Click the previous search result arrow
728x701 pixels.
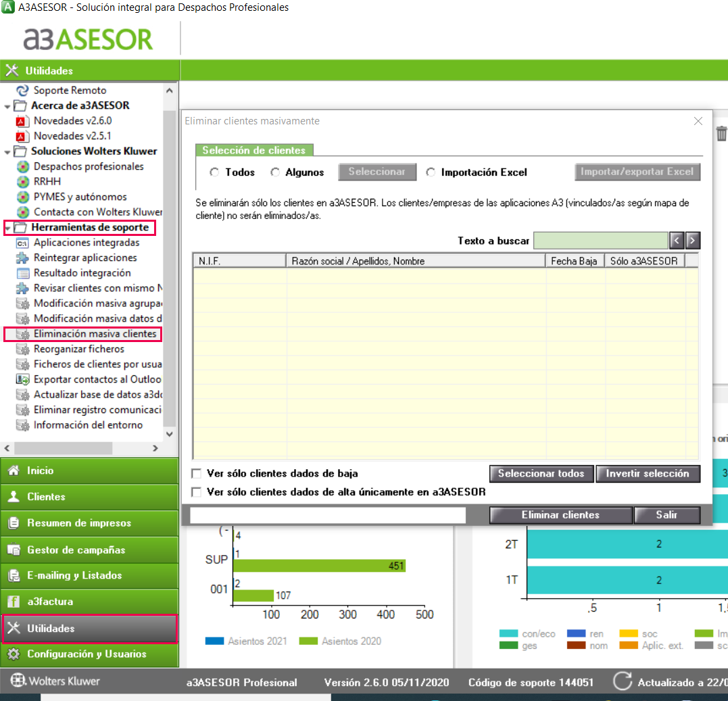coord(677,241)
